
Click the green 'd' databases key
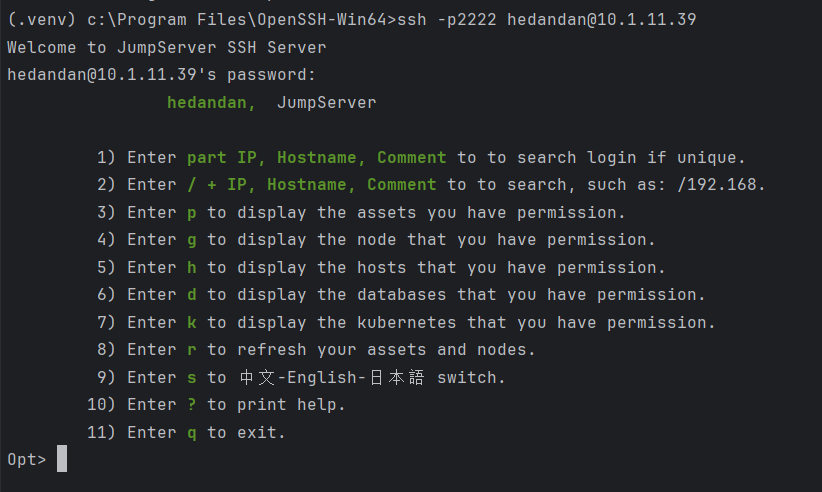[x=192, y=294]
